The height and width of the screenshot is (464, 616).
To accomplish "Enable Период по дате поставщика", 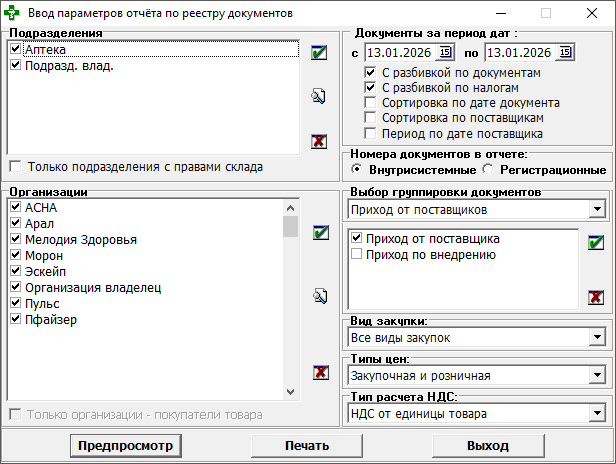I will [370, 133].
